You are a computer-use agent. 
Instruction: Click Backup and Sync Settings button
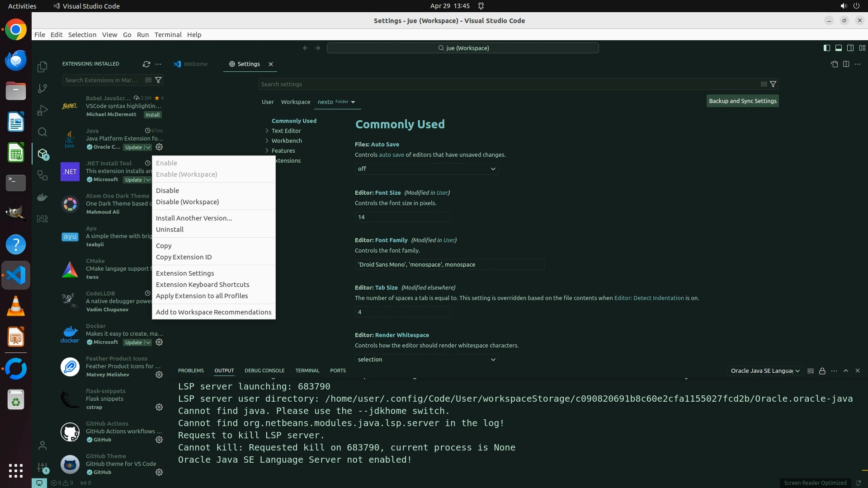pos(742,101)
